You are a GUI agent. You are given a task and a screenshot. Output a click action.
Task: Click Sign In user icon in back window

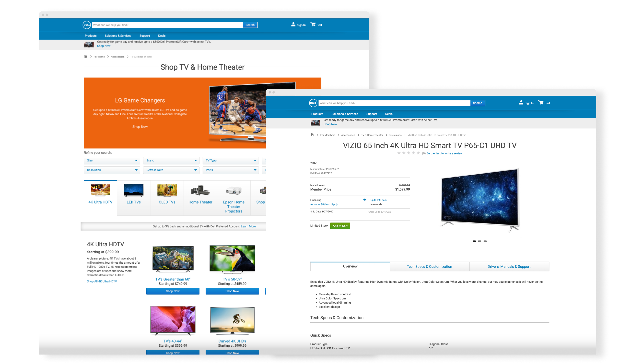(293, 24)
